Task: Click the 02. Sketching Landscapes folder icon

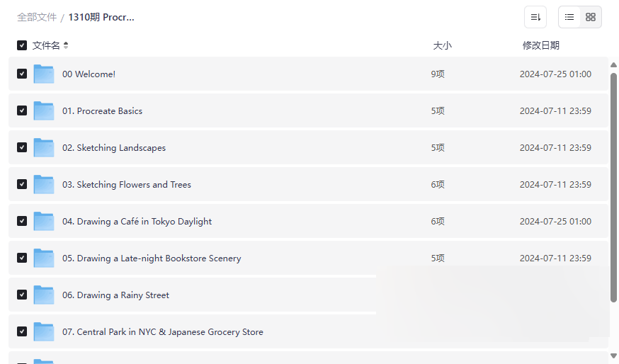Action: click(x=44, y=147)
